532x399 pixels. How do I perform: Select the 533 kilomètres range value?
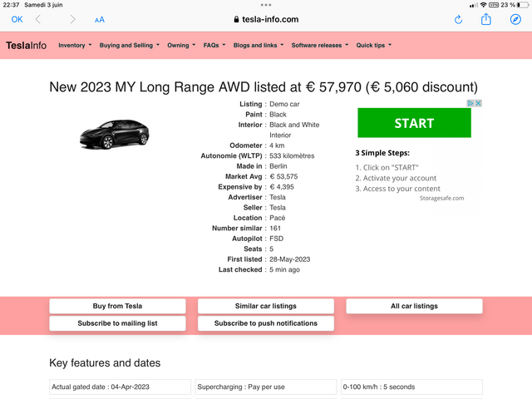tap(292, 155)
